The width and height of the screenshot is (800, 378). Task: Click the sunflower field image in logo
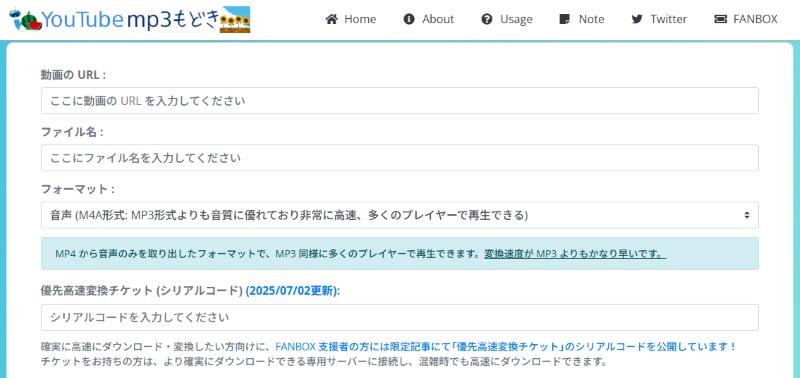point(235,20)
